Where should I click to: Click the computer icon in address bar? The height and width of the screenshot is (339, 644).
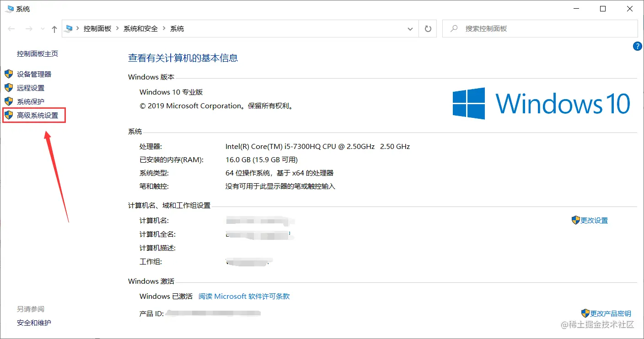click(x=69, y=28)
